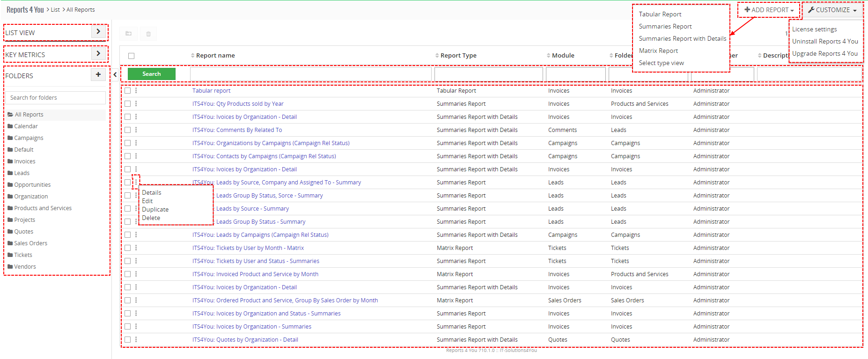Open the CUSTOMIZE dropdown
The height and width of the screenshot is (359, 868).
(x=832, y=10)
